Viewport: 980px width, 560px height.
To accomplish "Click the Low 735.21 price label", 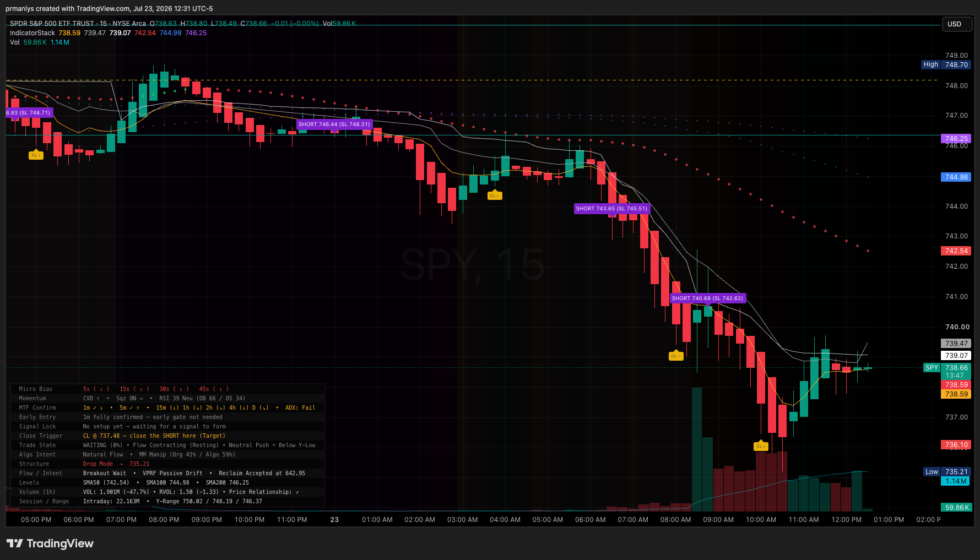I will pos(947,472).
